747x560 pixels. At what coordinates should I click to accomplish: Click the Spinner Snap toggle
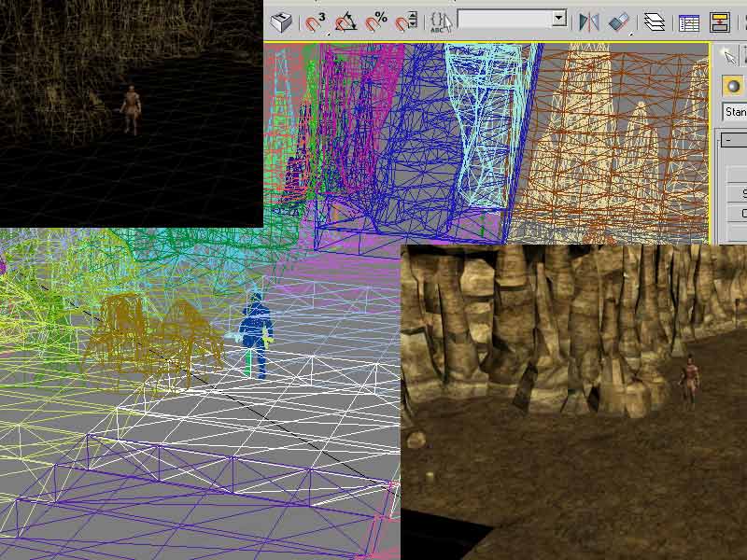click(406, 21)
